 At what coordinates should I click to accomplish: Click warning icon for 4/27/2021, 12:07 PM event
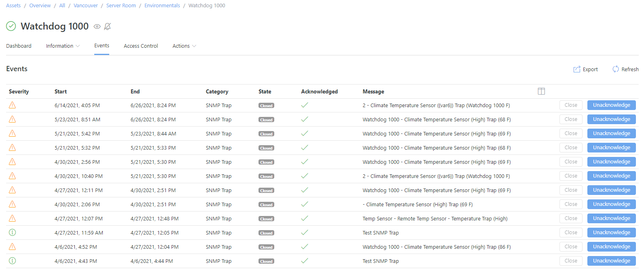pyautogui.click(x=13, y=218)
